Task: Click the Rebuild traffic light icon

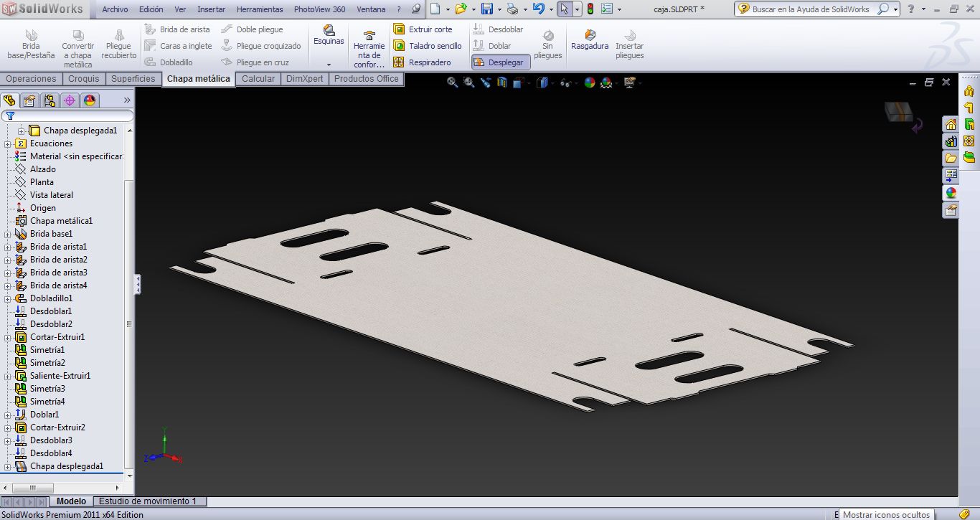Action: point(590,9)
